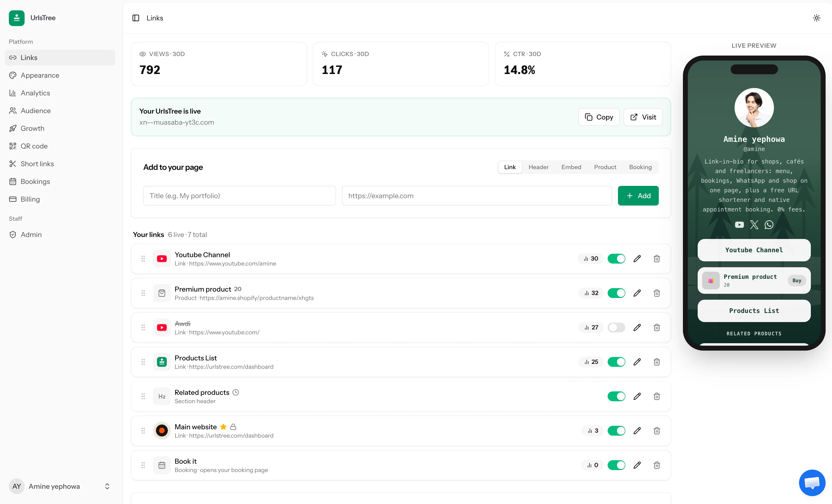832x504 pixels.
Task: Click Buy in the live preview
Action: click(x=797, y=281)
